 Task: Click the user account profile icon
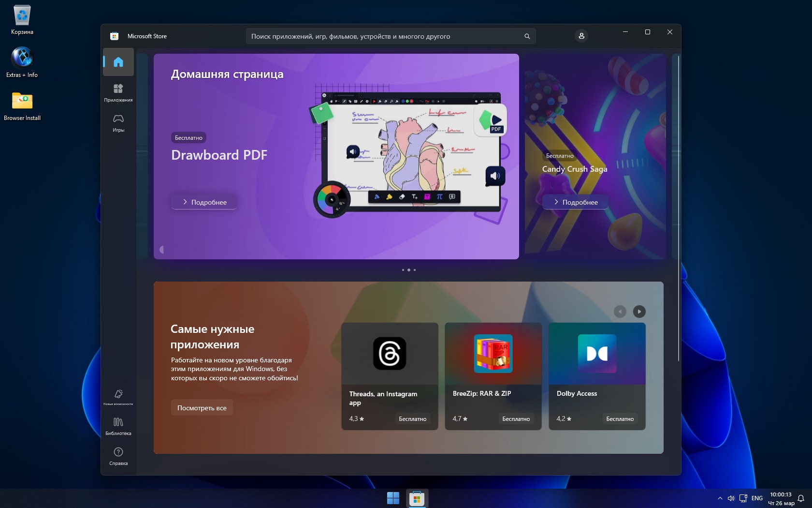pos(581,36)
